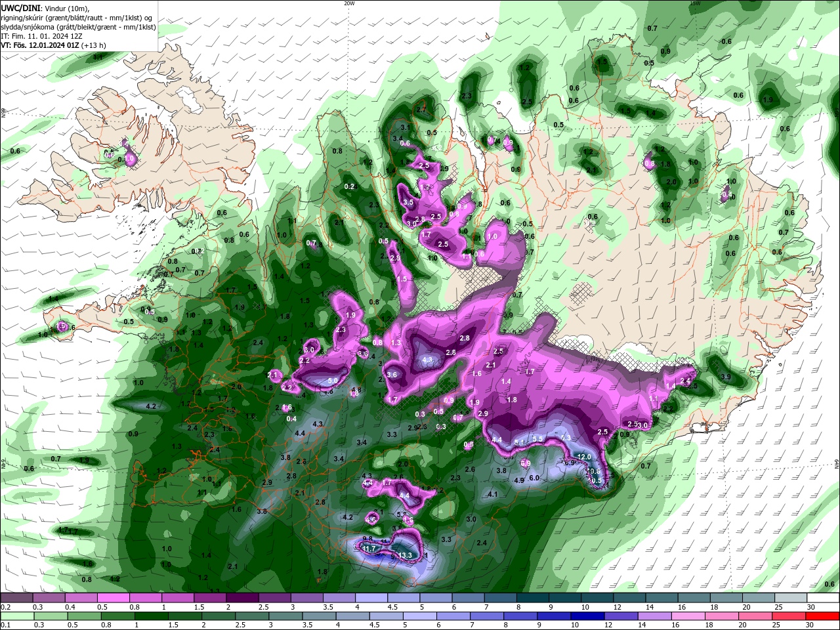Click the 'slydda/snjókoma' legend description line
840x630 pixels.
coord(79,27)
